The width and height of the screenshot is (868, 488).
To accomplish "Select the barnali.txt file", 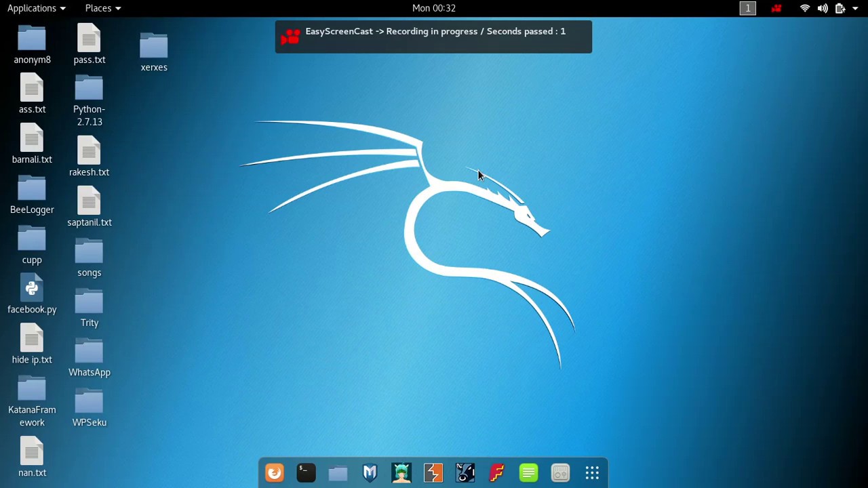I will click(32, 145).
